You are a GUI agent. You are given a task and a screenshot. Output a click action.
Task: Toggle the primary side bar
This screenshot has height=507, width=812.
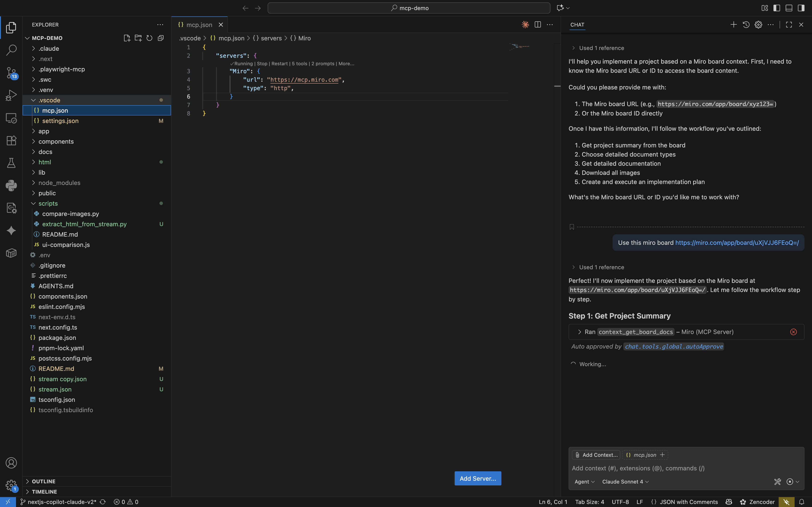(777, 8)
